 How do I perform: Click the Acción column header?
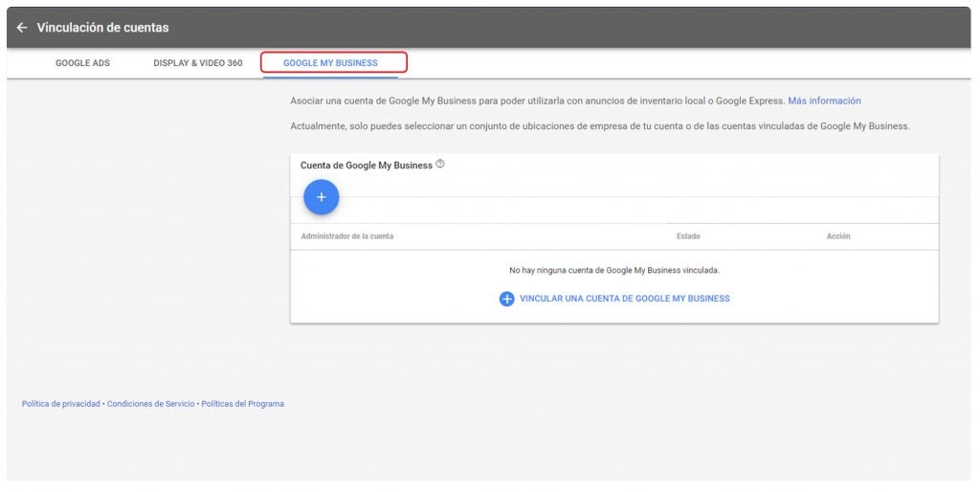838,236
